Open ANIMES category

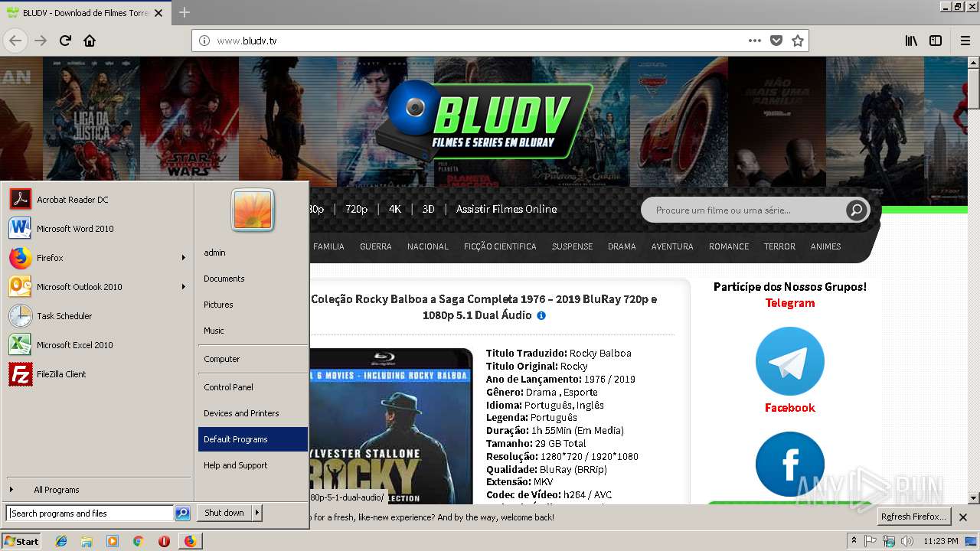(x=825, y=246)
